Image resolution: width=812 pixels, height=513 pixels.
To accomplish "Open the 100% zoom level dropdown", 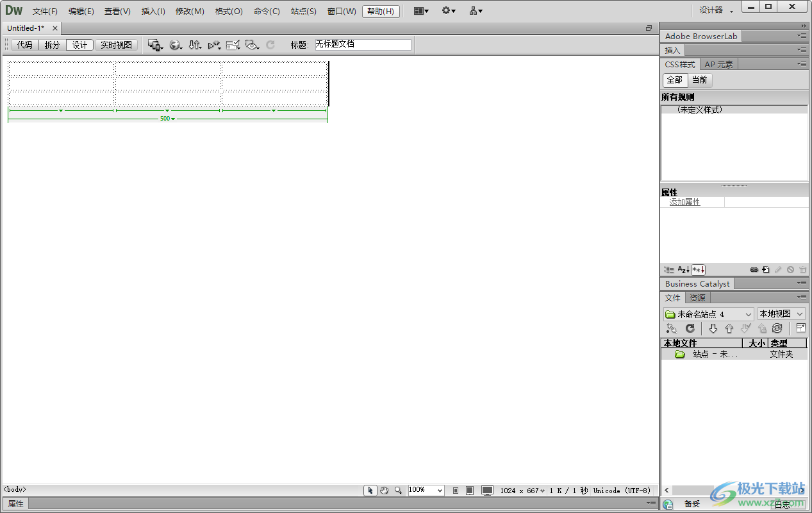I will [440, 490].
